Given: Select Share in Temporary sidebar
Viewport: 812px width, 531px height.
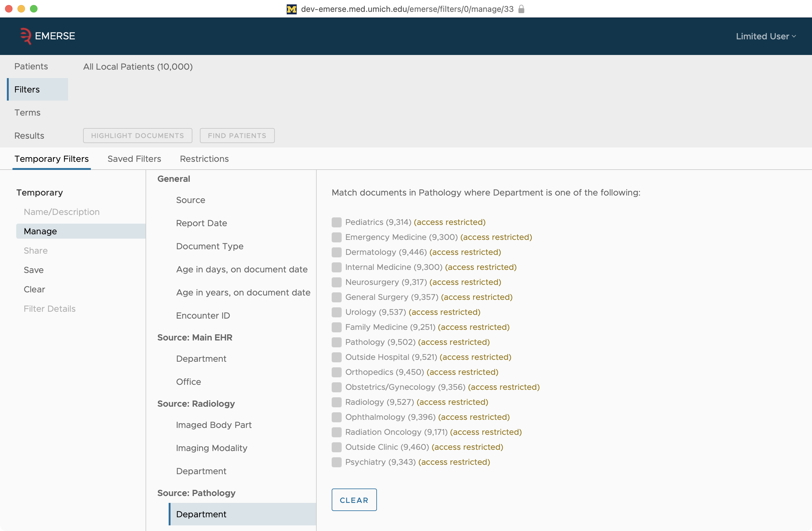Looking at the screenshot, I should point(36,251).
